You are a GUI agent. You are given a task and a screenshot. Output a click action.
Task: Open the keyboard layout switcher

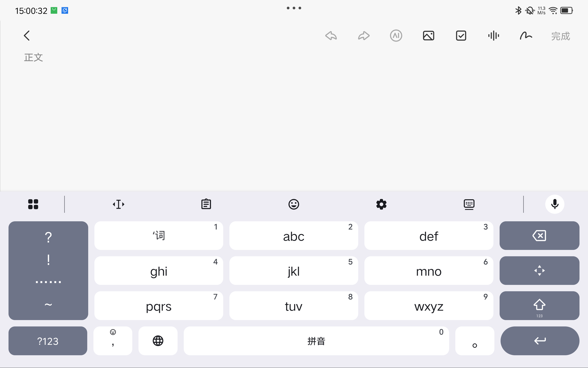[469, 204]
